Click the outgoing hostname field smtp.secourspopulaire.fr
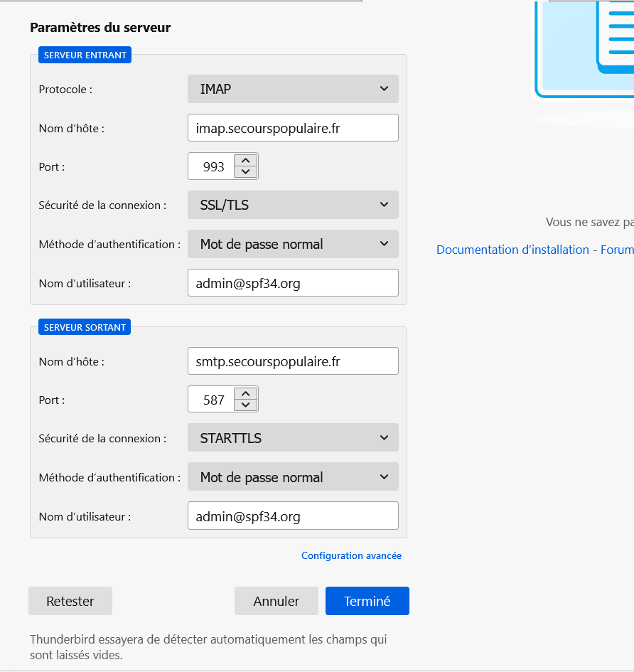This screenshot has height=672, width=634. pyautogui.click(x=293, y=361)
